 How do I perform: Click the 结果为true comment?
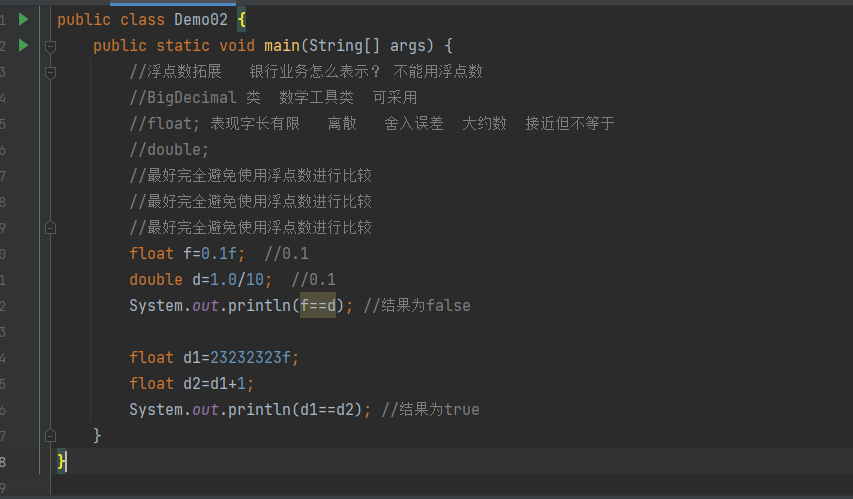pos(430,409)
